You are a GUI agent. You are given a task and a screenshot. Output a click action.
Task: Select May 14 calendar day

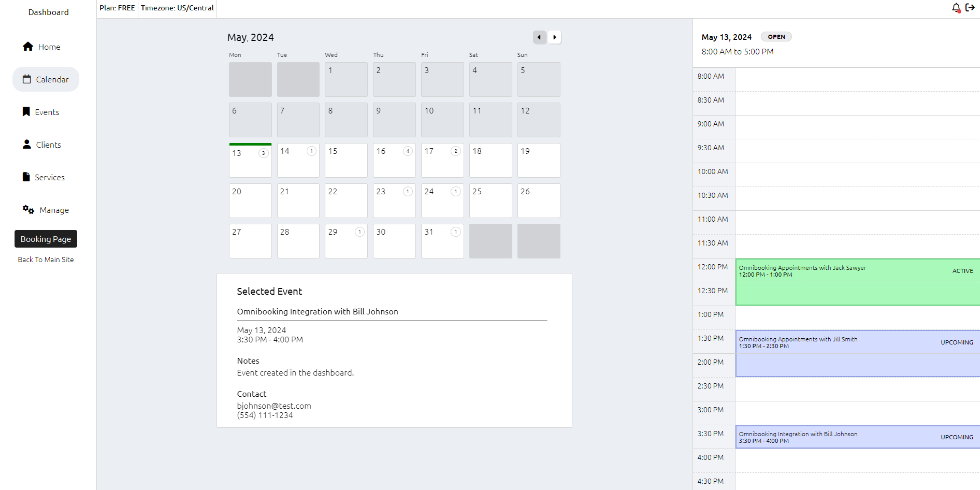(x=298, y=160)
